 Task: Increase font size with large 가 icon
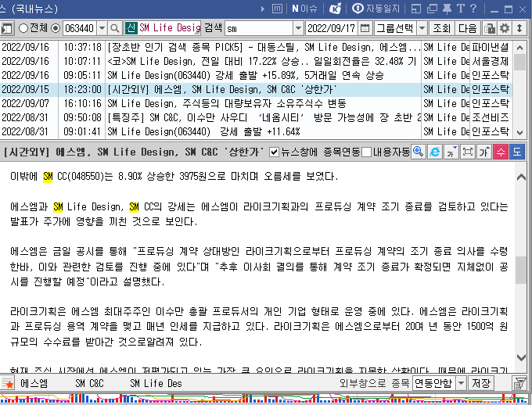click(x=484, y=152)
